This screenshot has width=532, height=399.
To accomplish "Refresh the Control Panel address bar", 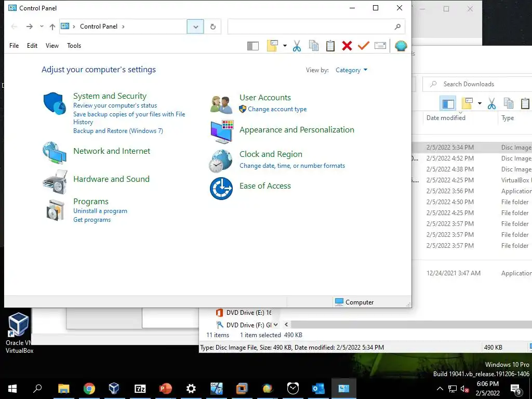I will (x=212, y=26).
